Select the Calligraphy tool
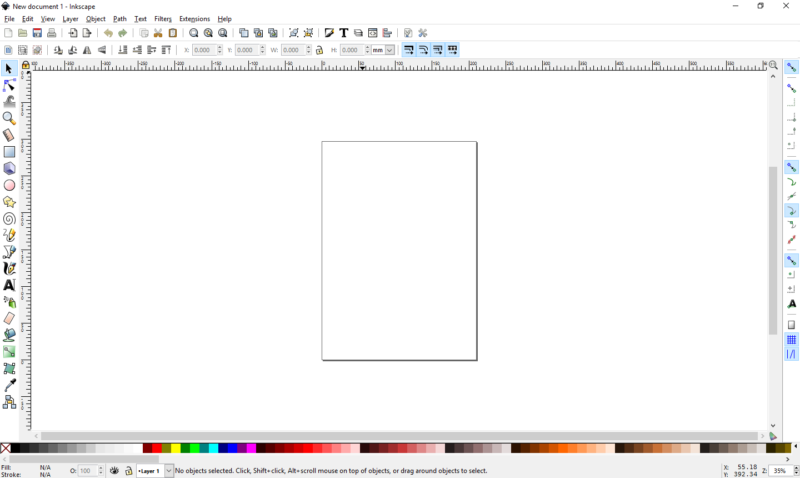Image resolution: width=800 pixels, height=478 pixels. [9, 268]
